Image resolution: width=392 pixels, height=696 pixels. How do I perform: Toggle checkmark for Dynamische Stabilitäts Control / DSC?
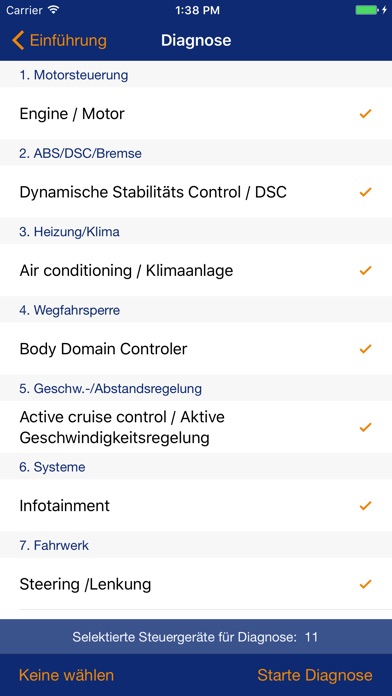[365, 192]
